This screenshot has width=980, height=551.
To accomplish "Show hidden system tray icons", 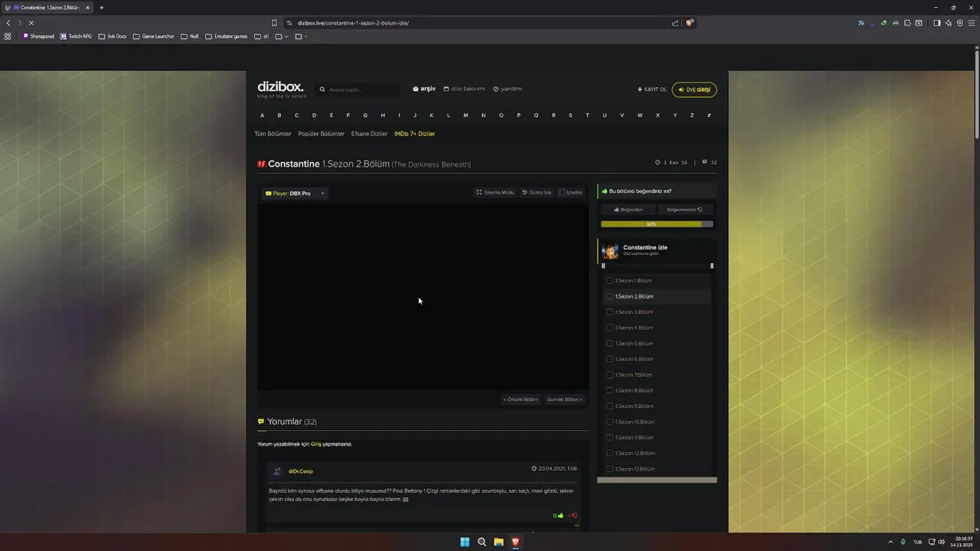I will [x=890, y=542].
